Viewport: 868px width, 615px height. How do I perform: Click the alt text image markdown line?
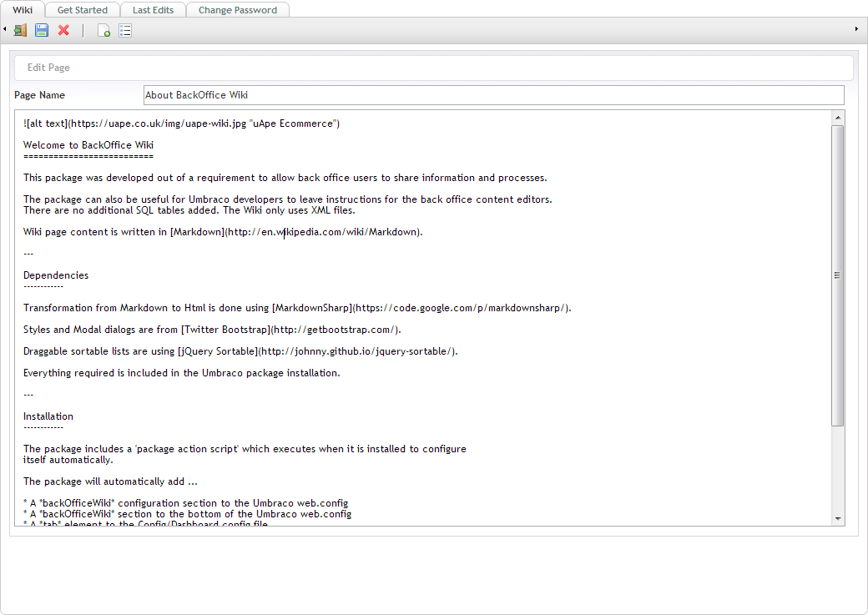pos(182,124)
